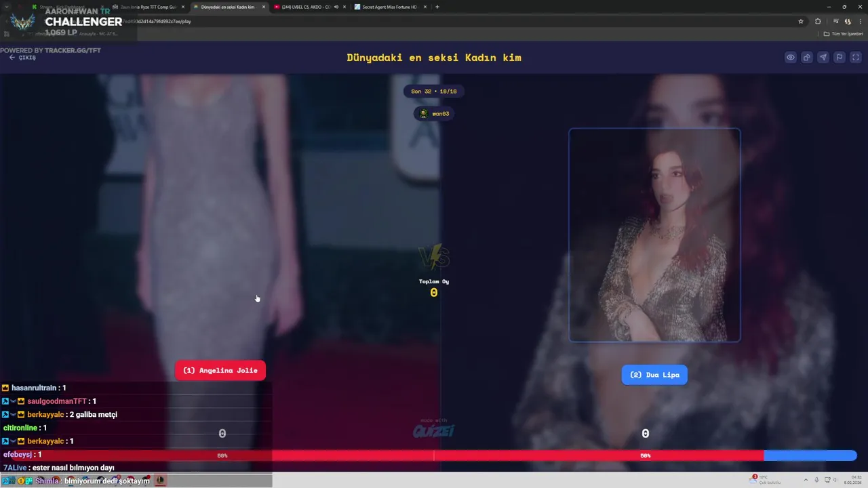Viewport: 868px width, 488px height.
Task: Click the eye icon in quiz header
Action: tap(791, 58)
